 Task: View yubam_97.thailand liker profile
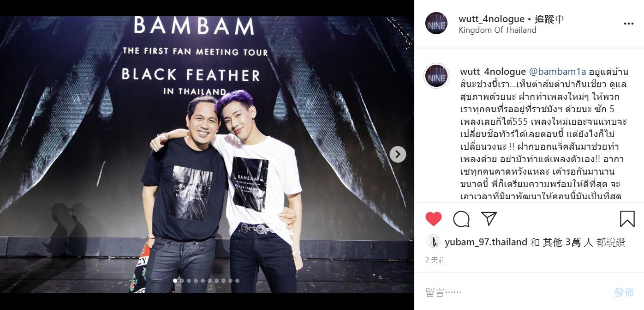coord(486,242)
